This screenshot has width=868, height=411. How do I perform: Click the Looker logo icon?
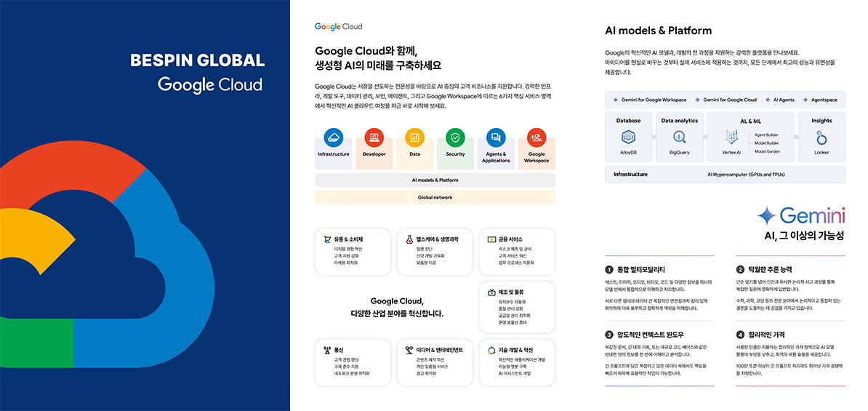pos(821,137)
